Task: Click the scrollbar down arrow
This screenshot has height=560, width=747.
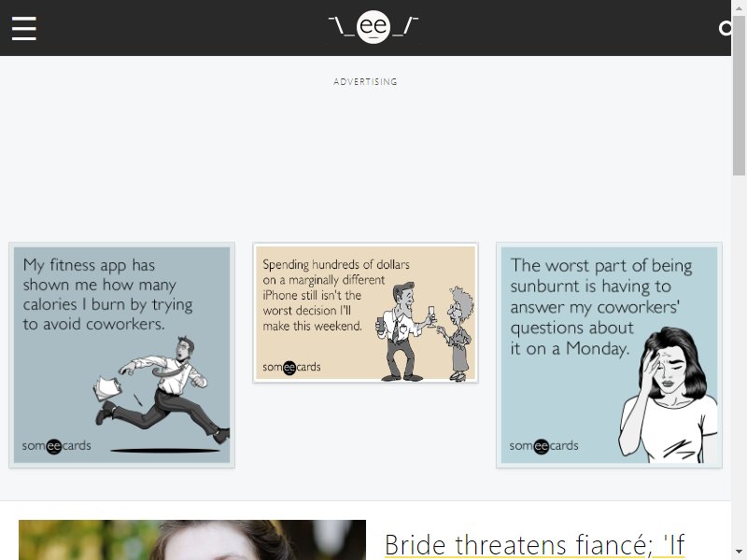Action: pos(739,553)
